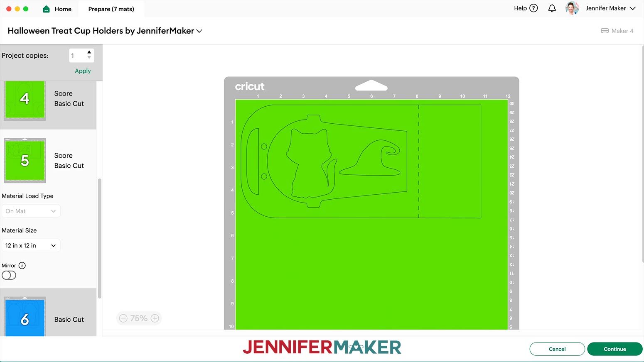Screen dimensions: 644x362
Task: Toggle the Mirror switch
Action: (9, 275)
